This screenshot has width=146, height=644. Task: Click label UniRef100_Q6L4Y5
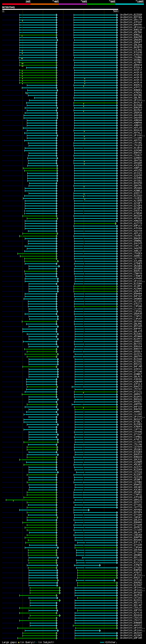(131, 331)
